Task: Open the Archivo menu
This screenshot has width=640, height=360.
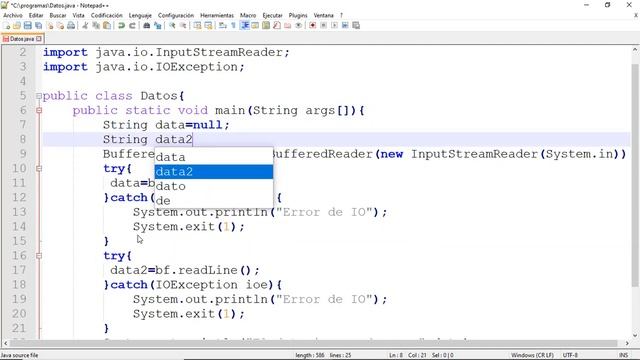Action: 13,15
